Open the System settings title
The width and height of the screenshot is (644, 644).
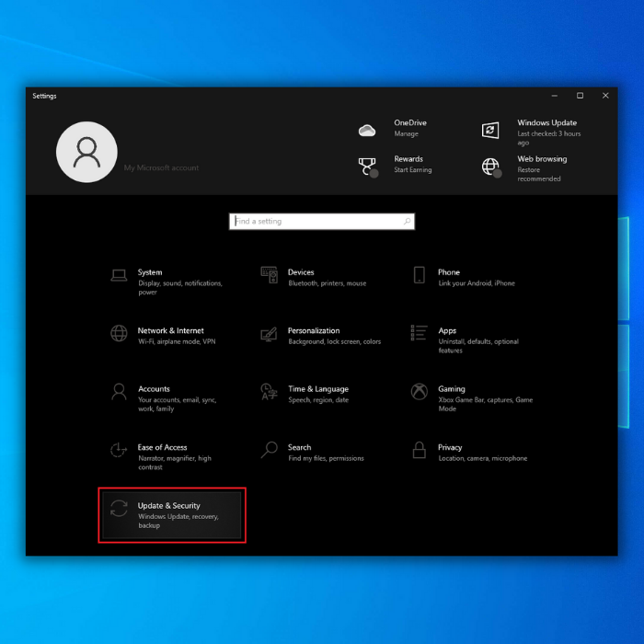(x=150, y=272)
